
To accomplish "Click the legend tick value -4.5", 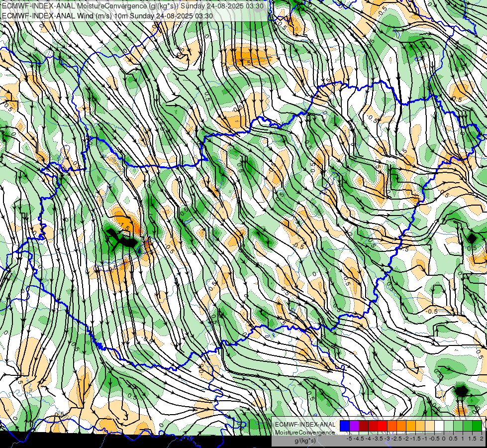I will [359, 439].
